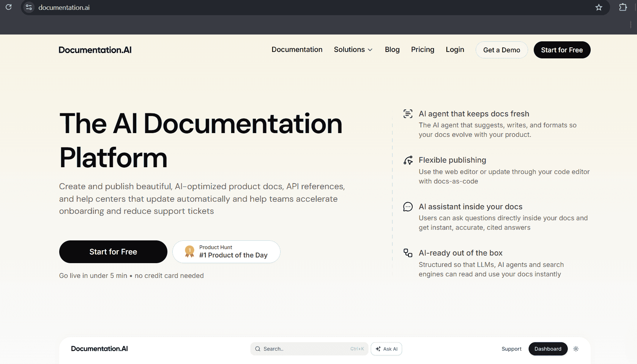Viewport: 637px width, 364px height.
Task: Open site information icon in address bar
Action: (x=29, y=7)
